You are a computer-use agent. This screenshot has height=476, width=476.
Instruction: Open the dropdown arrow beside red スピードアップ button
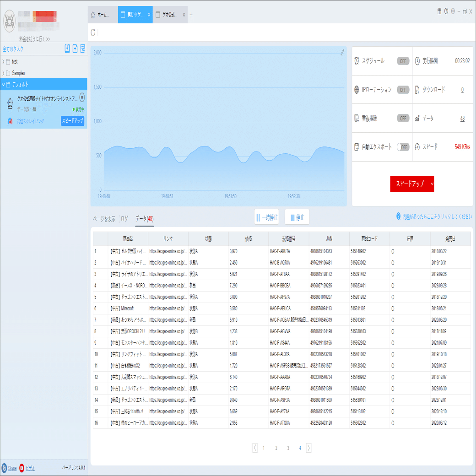[x=432, y=184]
